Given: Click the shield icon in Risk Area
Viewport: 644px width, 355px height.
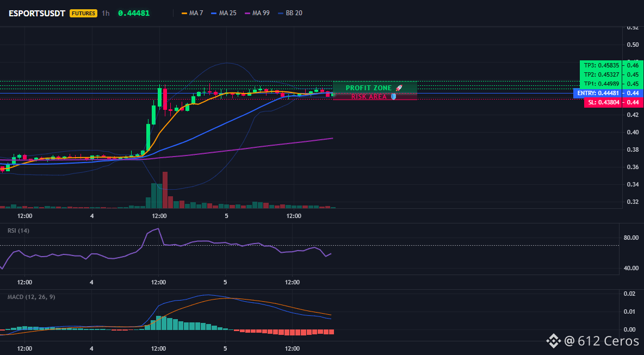Looking at the screenshot, I should tap(393, 97).
